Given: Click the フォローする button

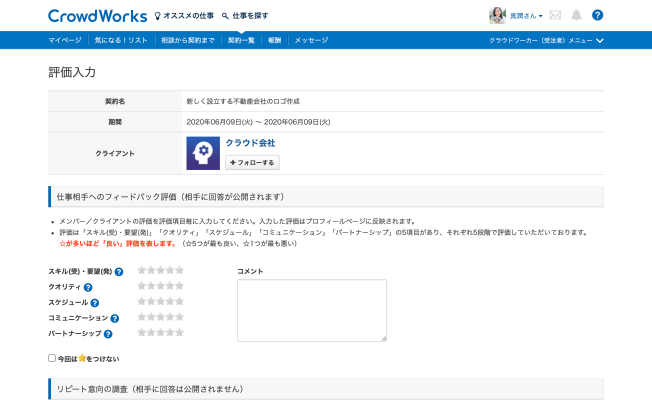Looking at the screenshot, I should [252, 162].
